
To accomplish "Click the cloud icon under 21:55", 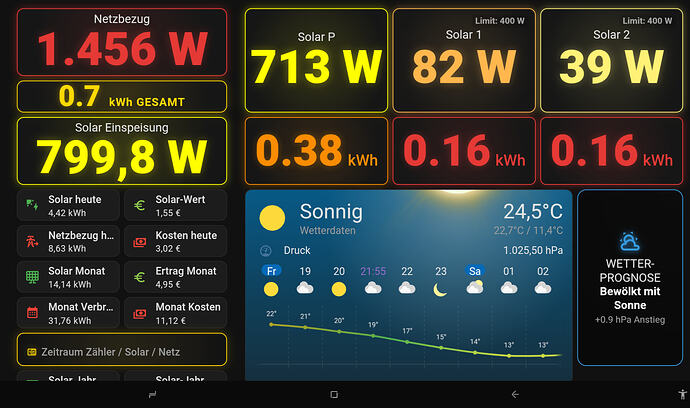I will click(x=373, y=289).
